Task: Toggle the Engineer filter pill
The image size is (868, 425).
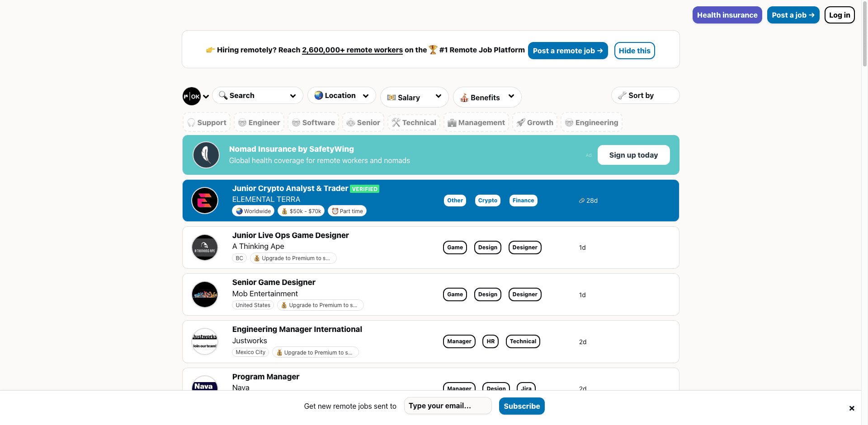Action: (259, 122)
